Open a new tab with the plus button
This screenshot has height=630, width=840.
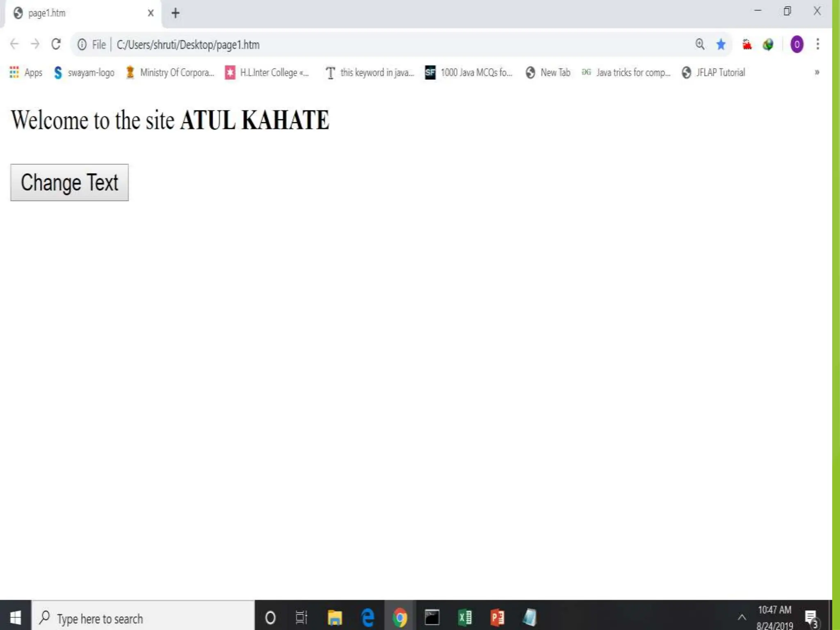click(x=176, y=13)
